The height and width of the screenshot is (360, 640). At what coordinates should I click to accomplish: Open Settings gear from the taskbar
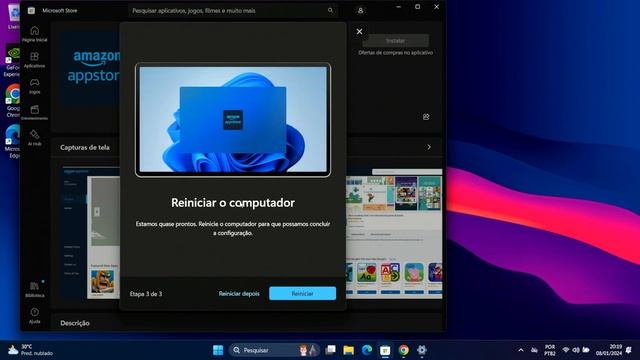click(x=422, y=350)
